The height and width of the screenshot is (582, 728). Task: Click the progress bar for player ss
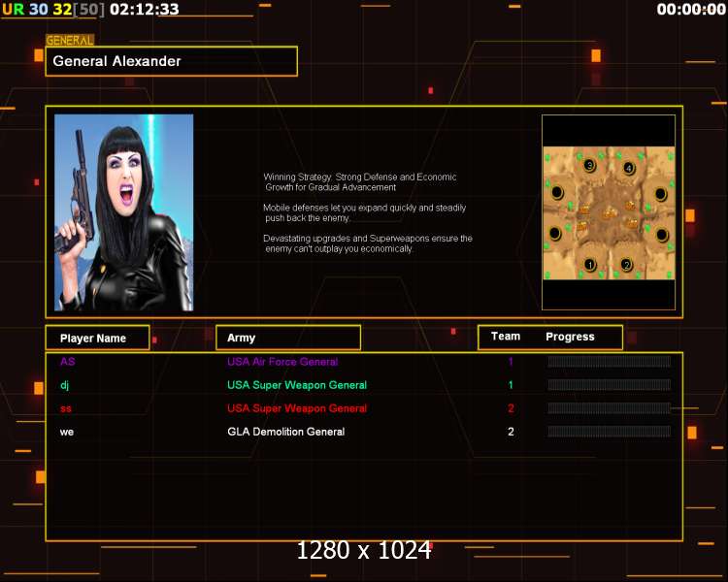point(610,408)
